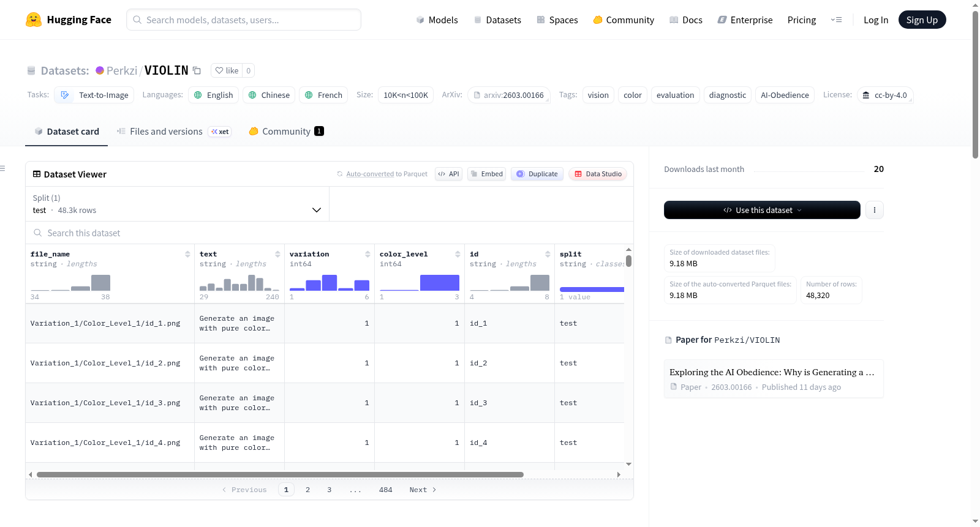Open the Exploring the AI Obedience paper
This screenshot has height=527, width=980.
point(773,379)
